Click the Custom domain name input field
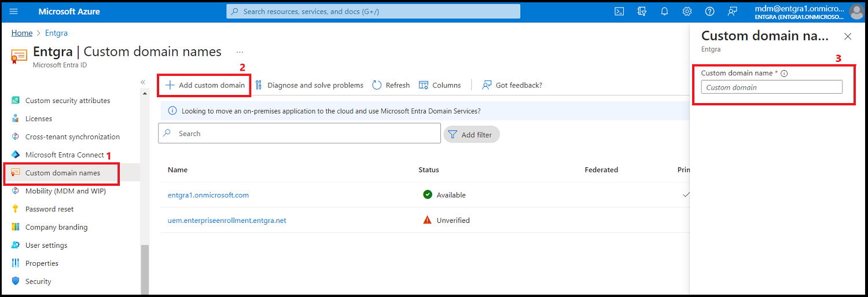Viewport: 868px width, 297px height. click(x=772, y=87)
